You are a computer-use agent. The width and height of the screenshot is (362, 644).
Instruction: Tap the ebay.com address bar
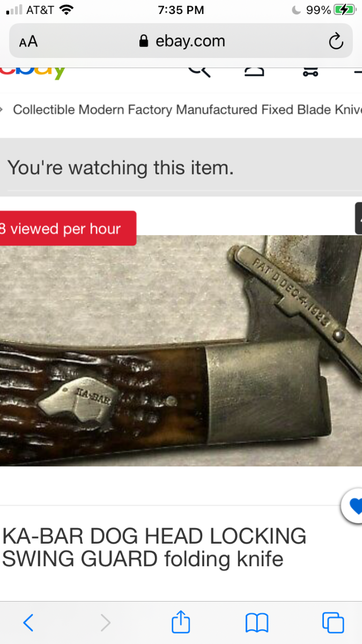pos(181,41)
